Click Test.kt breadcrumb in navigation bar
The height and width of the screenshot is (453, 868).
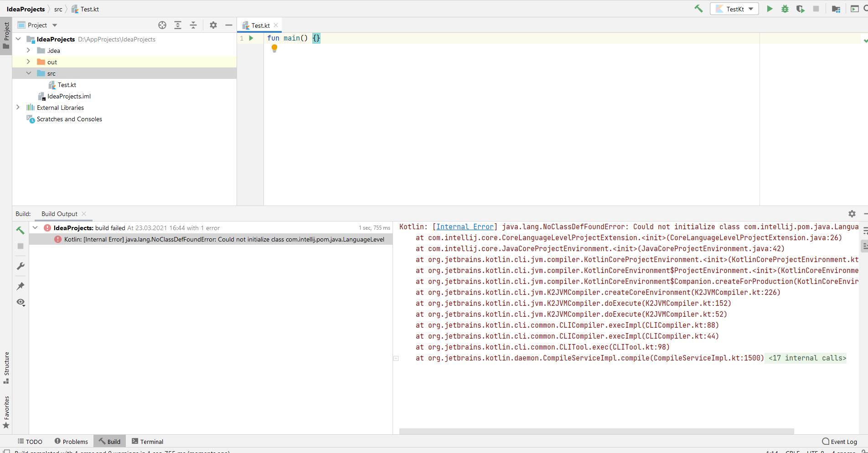[85, 9]
